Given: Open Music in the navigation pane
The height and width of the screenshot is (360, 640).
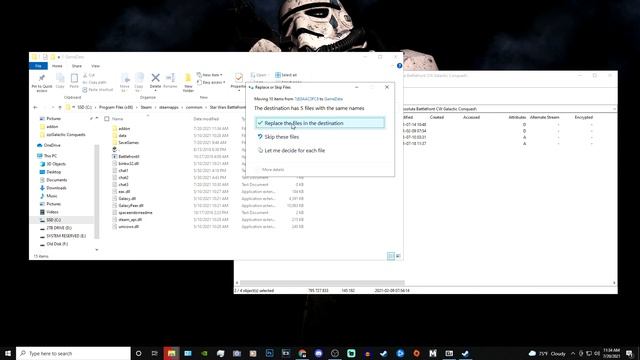Looking at the screenshot, I should click(51, 196).
